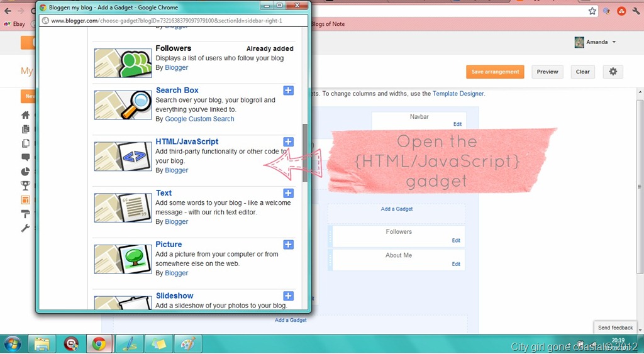644x354 pixels.
Task: Add the Slideshow gadget via its plus icon
Action: click(288, 296)
